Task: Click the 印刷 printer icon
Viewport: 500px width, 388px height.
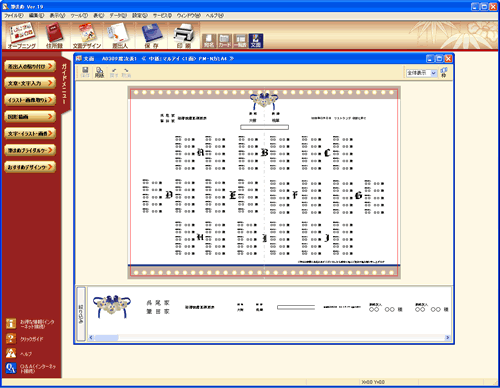Action: point(184,36)
